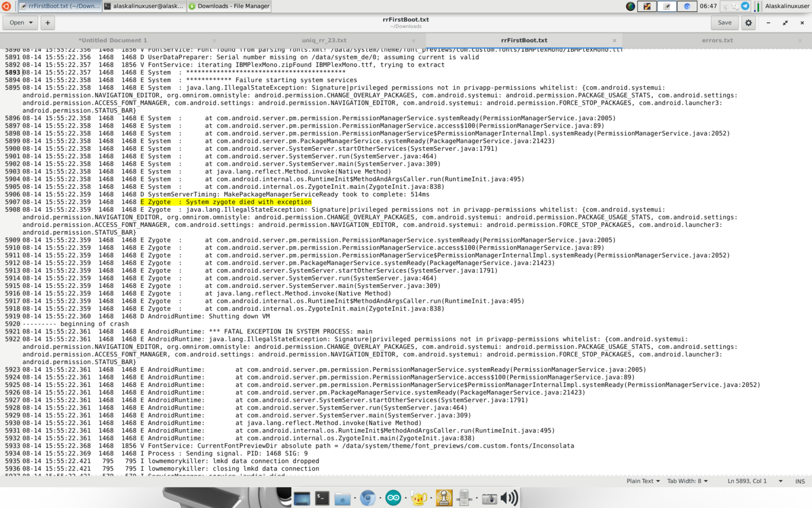The height and width of the screenshot is (508, 812).
Task: Switch to the uniq_rr_23.txt tab
Action: (324, 40)
